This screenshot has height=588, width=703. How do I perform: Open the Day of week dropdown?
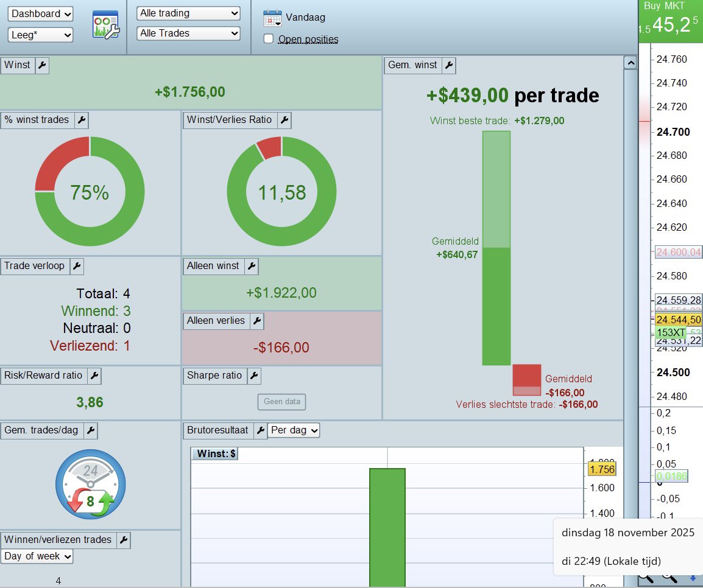[x=37, y=556]
